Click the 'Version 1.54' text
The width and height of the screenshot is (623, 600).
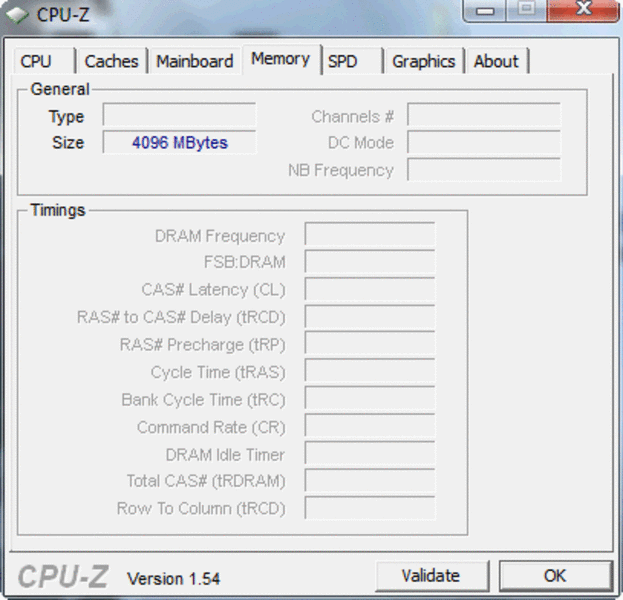[174, 579]
